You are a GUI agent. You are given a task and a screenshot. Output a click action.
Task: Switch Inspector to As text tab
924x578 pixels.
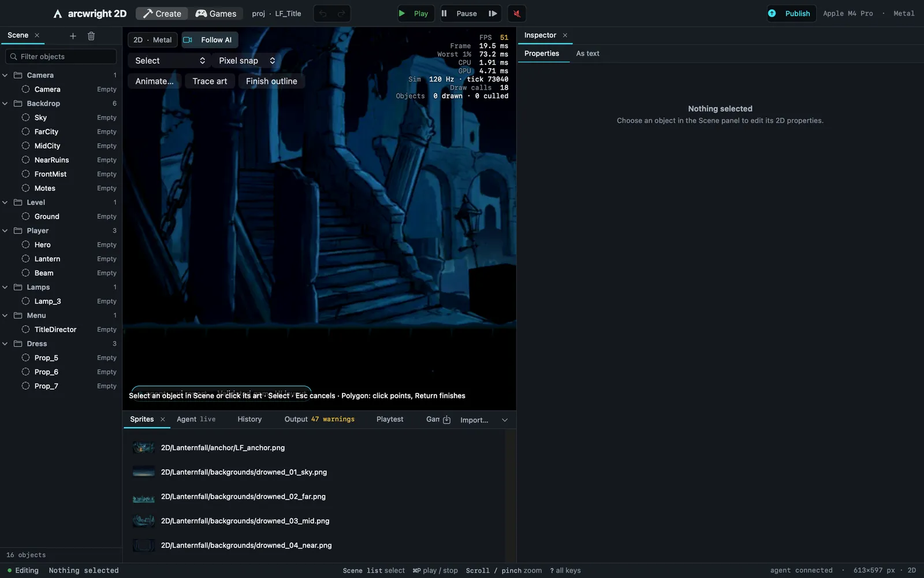tap(587, 53)
